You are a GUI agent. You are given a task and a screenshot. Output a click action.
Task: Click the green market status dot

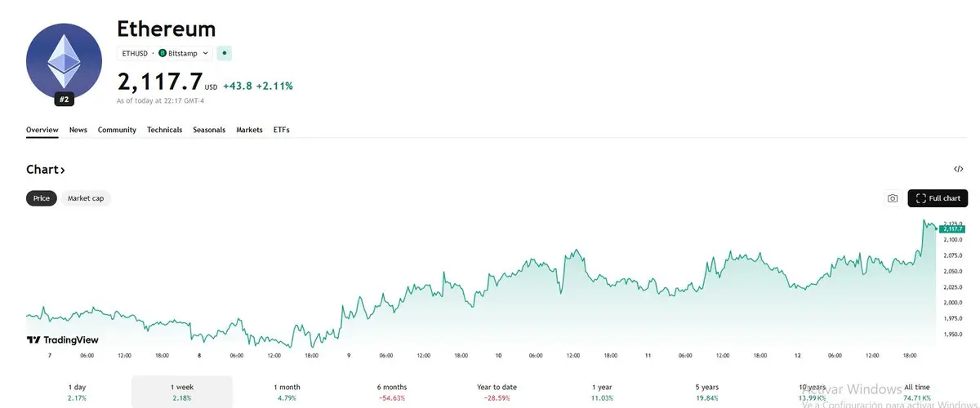pos(225,53)
